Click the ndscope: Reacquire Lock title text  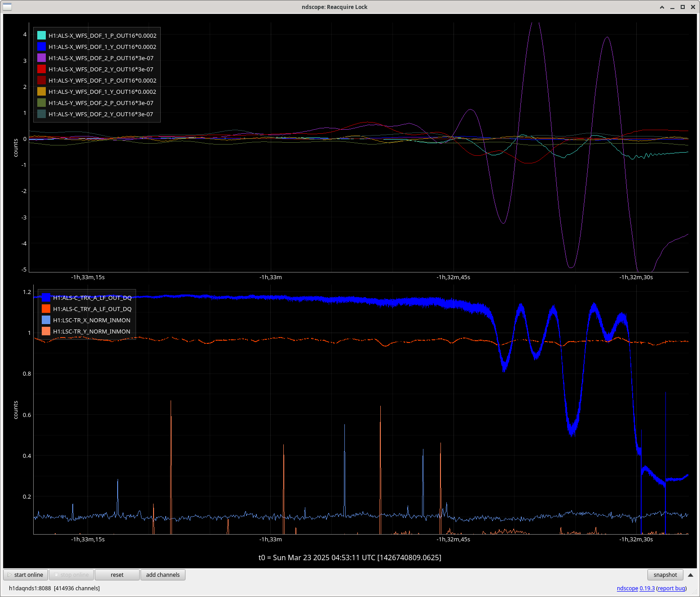335,7
